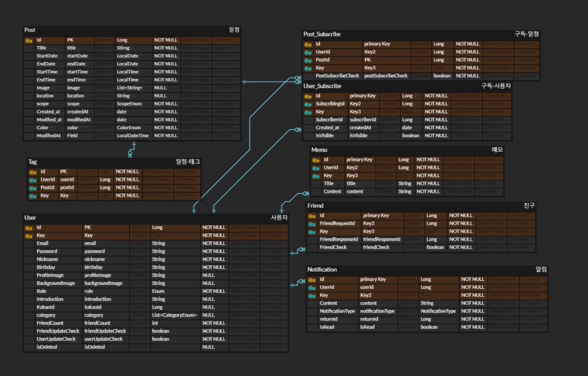
Task: Click the foreign key icon of Tag PostId row
Action: click(32, 188)
